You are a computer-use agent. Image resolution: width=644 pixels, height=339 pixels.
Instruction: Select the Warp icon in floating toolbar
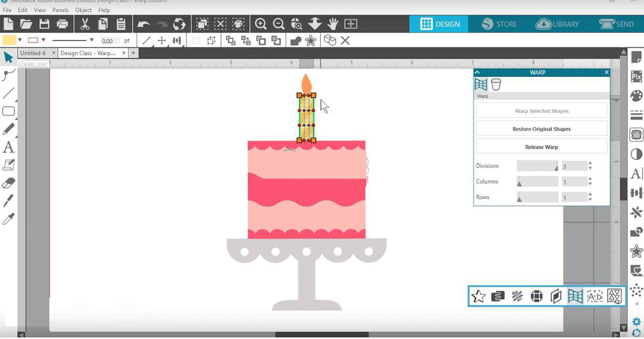(x=575, y=296)
